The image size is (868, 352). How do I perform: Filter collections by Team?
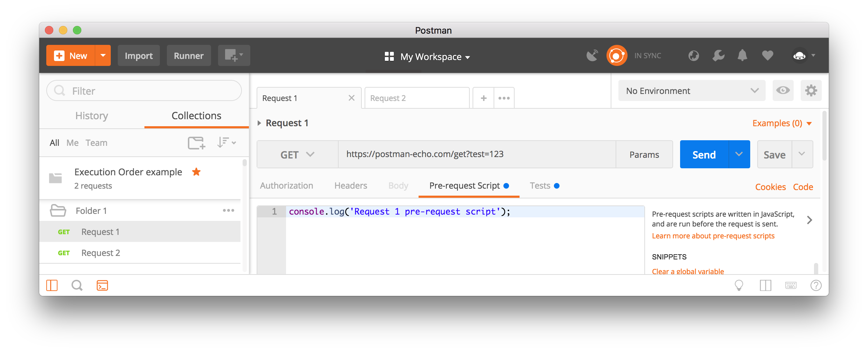click(x=96, y=143)
